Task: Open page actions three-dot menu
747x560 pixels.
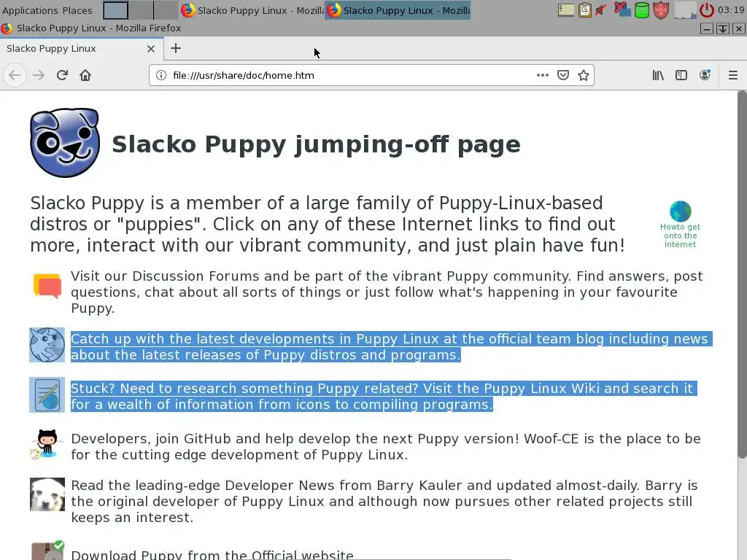Action: coord(542,75)
